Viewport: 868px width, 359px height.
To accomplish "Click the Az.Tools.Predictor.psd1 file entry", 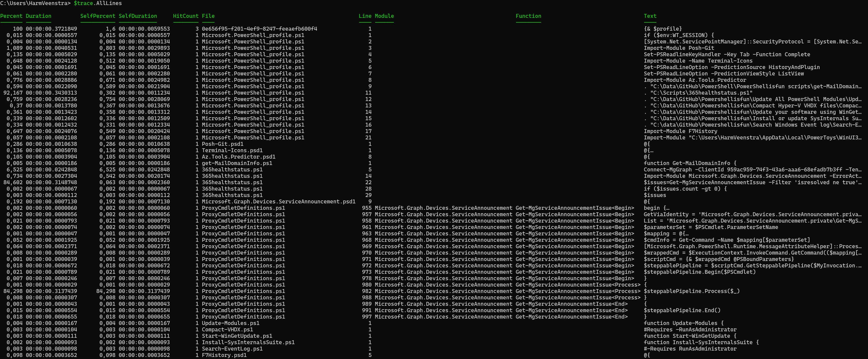I will tap(238, 157).
